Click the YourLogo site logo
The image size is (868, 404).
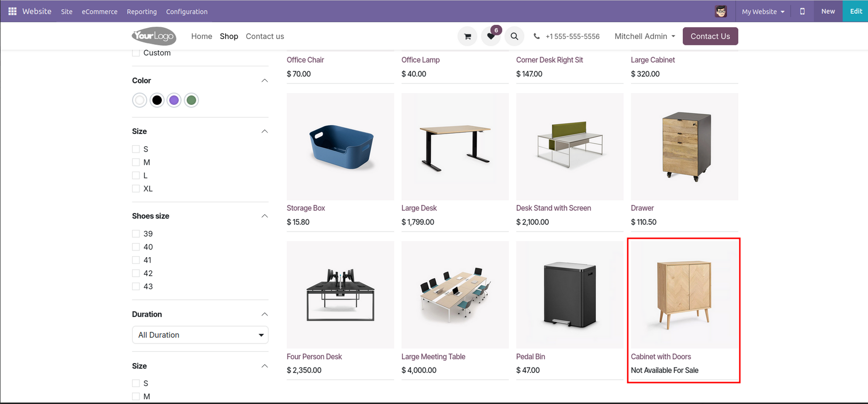(x=154, y=36)
